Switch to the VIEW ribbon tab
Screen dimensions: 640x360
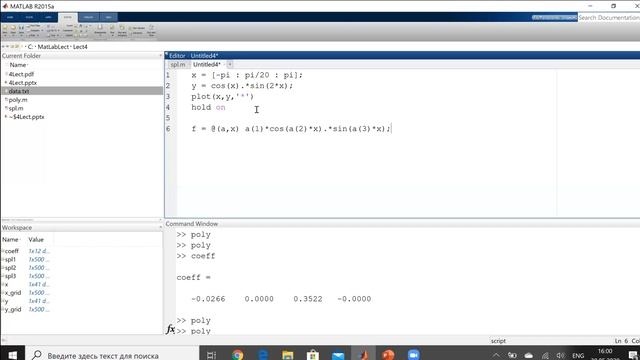pos(108,17)
